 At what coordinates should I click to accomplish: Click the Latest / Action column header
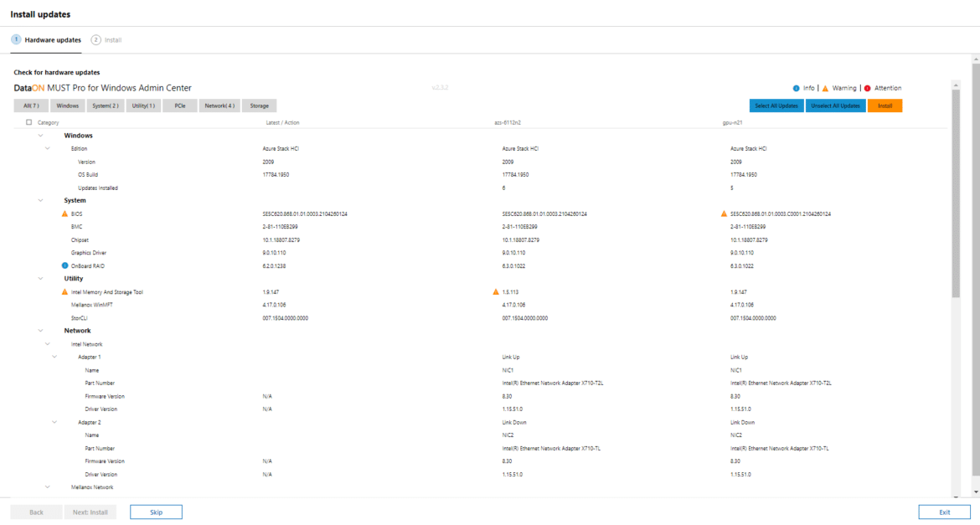tap(282, 122)
